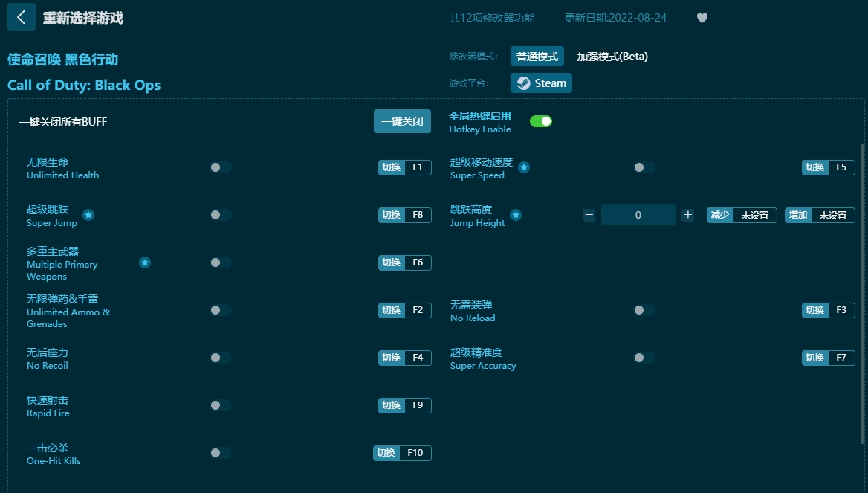Click the Jump Height value field
This screenshot has height=493, width=868.
click(x=638, y=215)
